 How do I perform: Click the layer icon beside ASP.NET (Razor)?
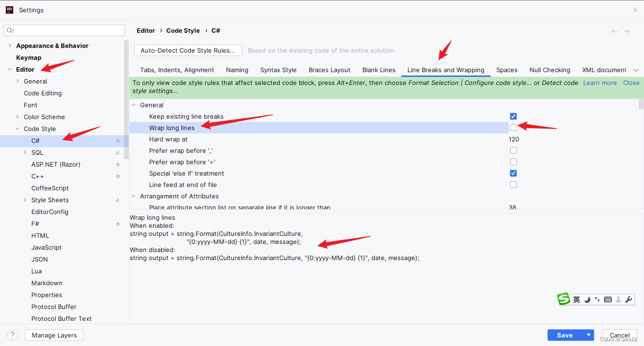point(118,165)
